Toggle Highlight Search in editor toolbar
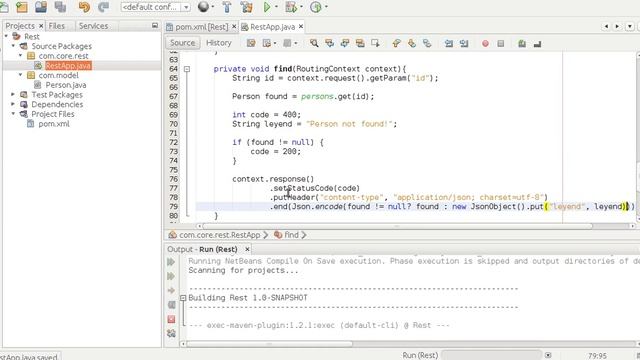This screenshot has height=360, width=640. 360,43
